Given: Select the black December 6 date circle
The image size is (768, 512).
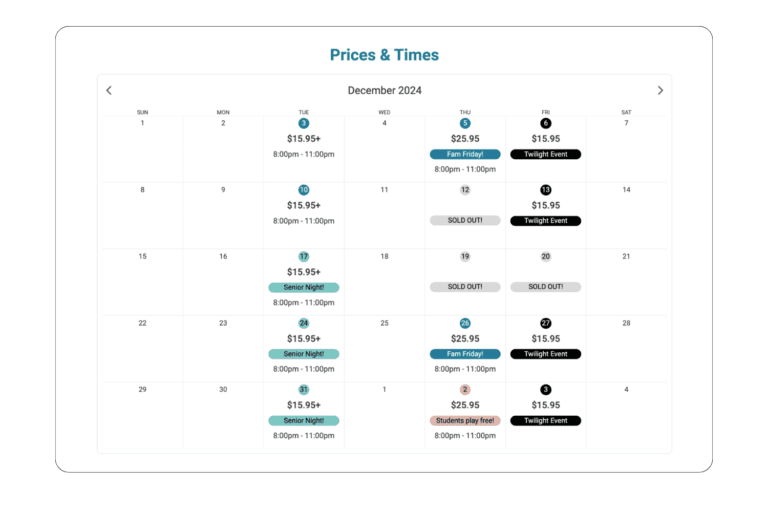Looking at the screenshot, I should click(x=545, y=123).
